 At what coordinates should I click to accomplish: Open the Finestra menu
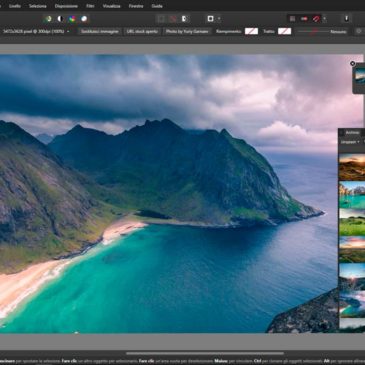point(136,6)
